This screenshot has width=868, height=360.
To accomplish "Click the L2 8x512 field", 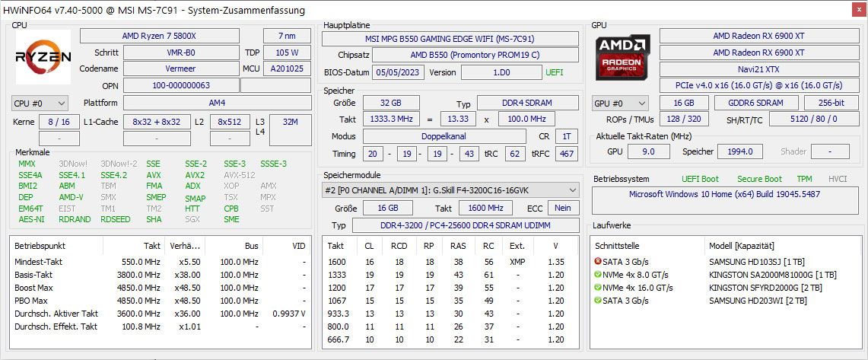I will pyautogui.click(x=230, y=122).
